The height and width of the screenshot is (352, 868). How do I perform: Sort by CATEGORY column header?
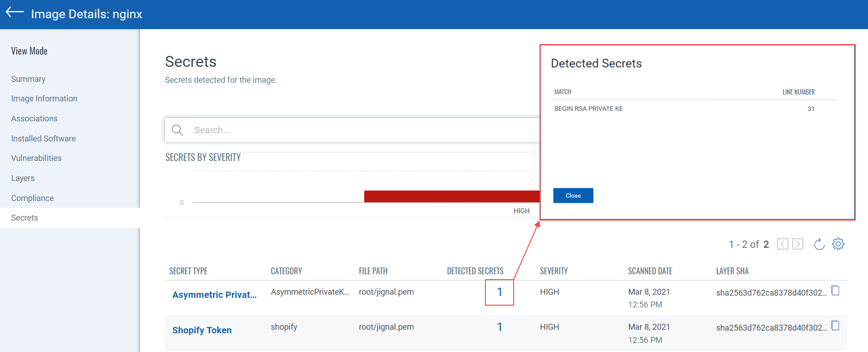(x=286, y=271)
